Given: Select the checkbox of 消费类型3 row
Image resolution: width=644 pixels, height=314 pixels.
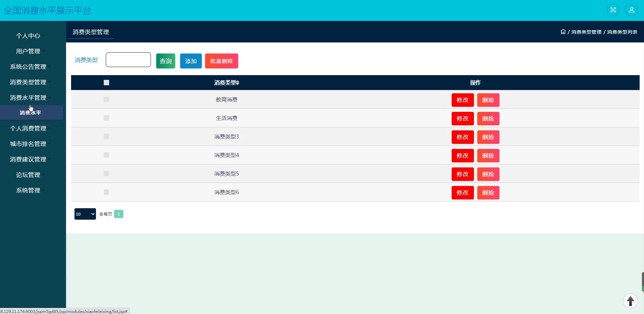Looking at the screenshot, I should click(106, 136).
